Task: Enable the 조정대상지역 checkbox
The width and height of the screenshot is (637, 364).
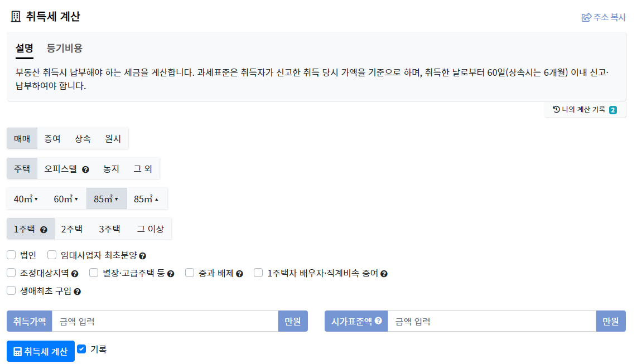Action: pyautogui.click(x=11, y=273)
